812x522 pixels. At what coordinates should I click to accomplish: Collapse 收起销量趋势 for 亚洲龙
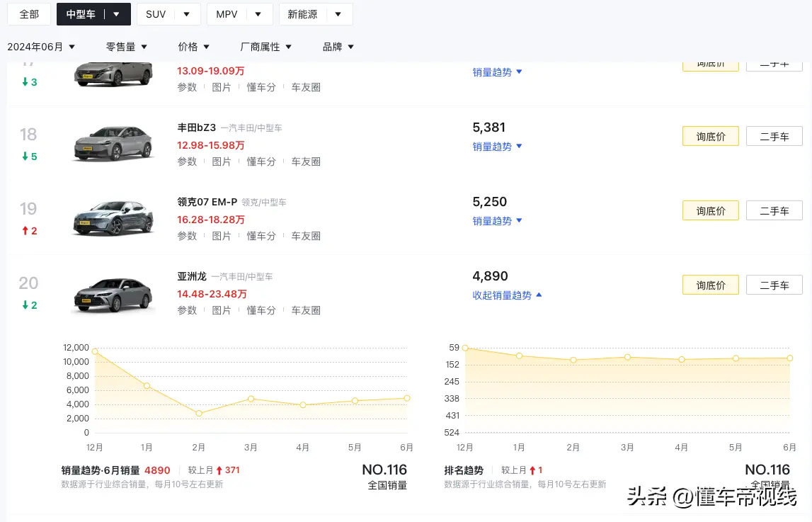click(x=507, y=295)
